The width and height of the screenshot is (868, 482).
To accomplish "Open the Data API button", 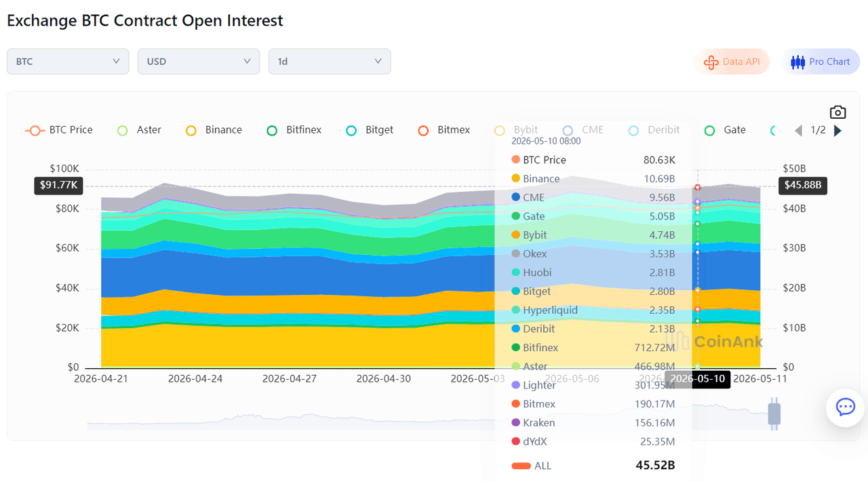I will (732, 62).
